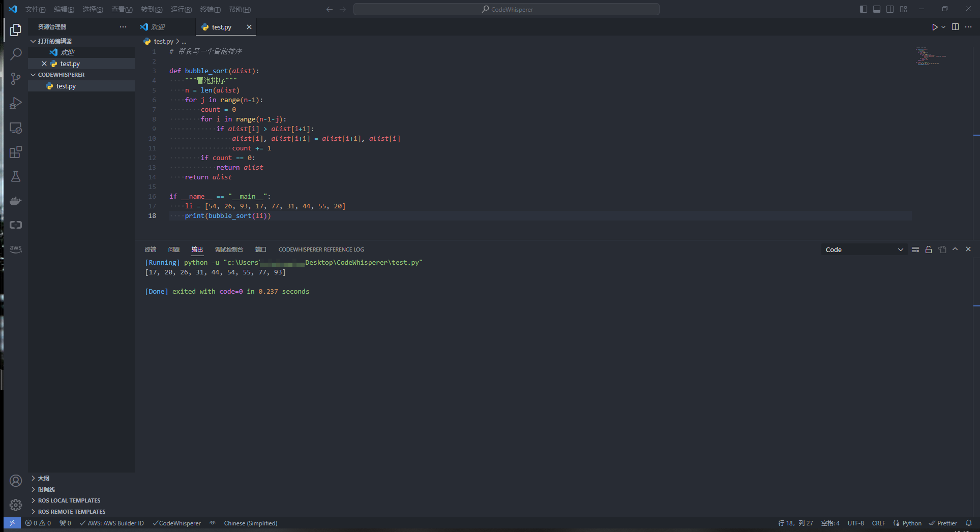
Task: Open the Extensions view
Action: [16, 152]
